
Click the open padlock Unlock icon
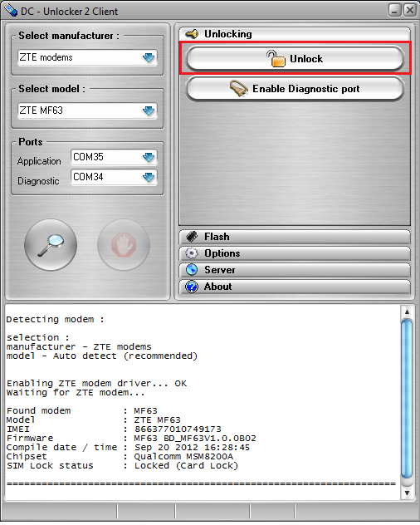click(276, 59)
